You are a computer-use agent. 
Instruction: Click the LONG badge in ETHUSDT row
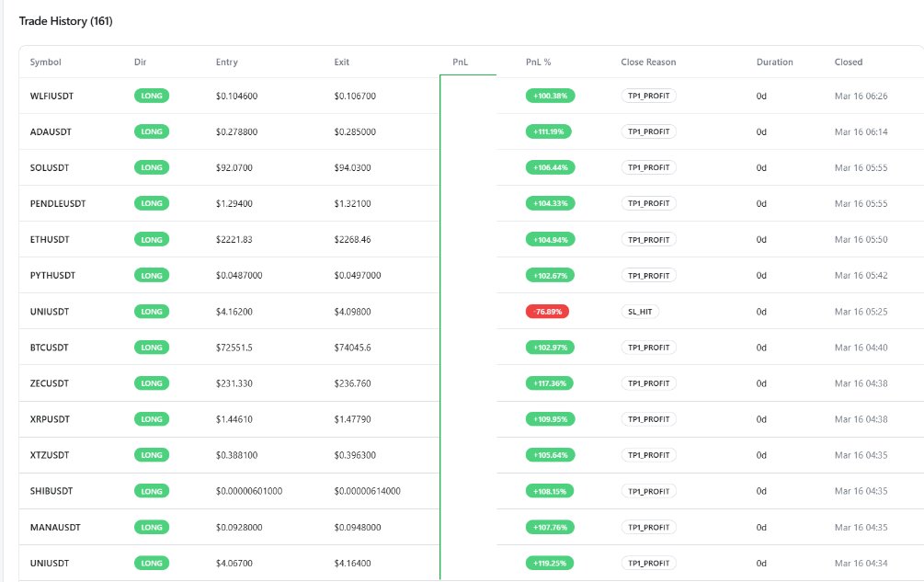tap(153, 240)
